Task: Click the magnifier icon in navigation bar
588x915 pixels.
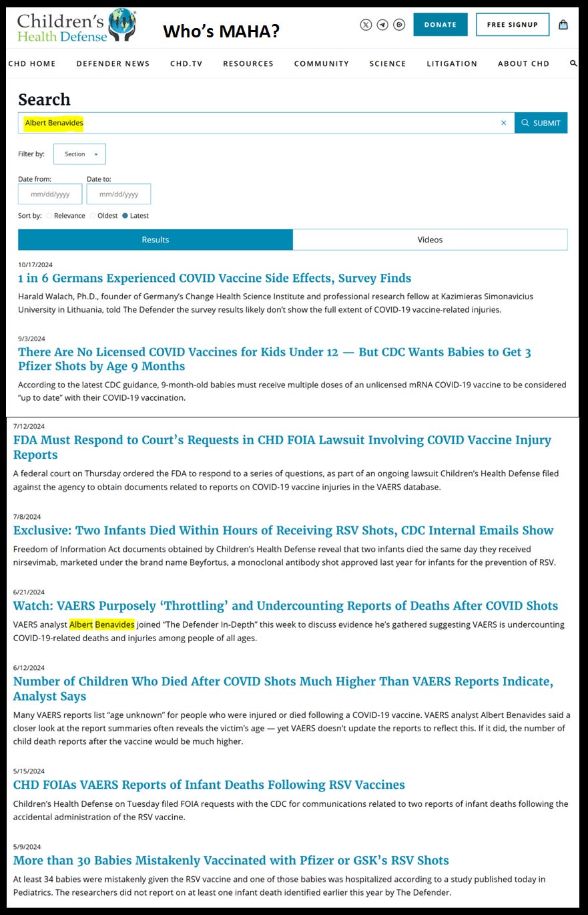Action: point(573,63)
